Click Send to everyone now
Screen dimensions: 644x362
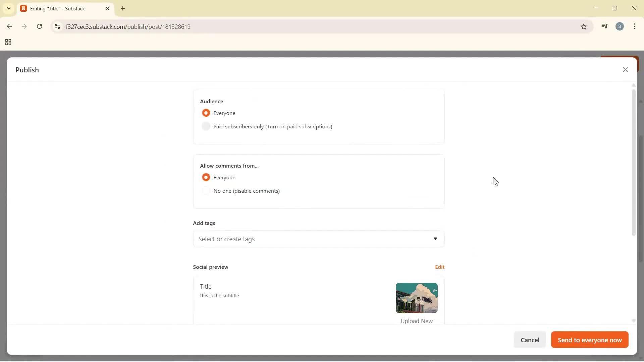point(589,340)
